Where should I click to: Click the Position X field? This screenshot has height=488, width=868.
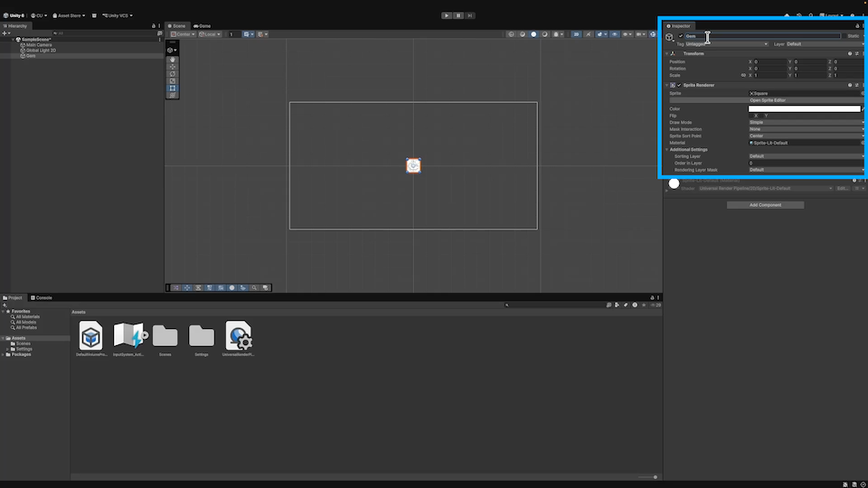[x=769, y=62]
